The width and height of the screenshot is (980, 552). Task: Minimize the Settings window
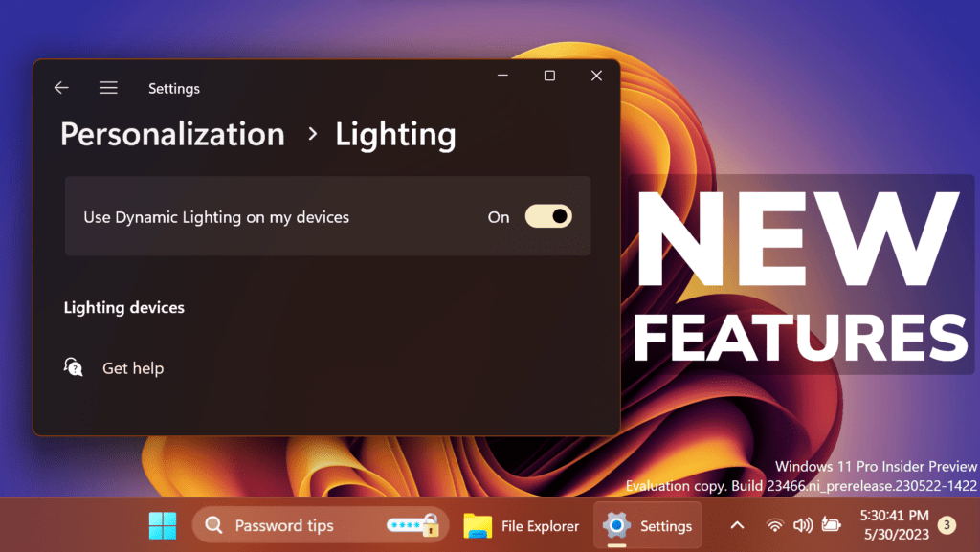(502, 76)
